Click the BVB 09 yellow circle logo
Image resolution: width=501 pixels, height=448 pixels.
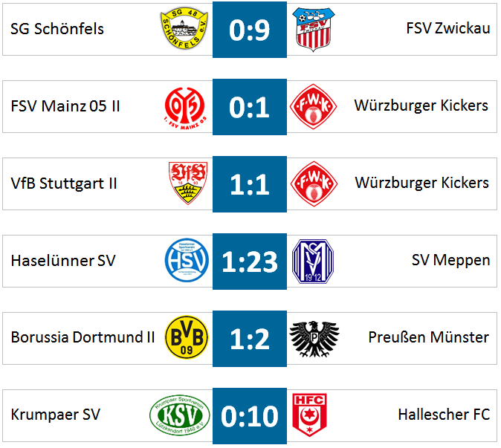pyautogui.click(x=187, y=337)
